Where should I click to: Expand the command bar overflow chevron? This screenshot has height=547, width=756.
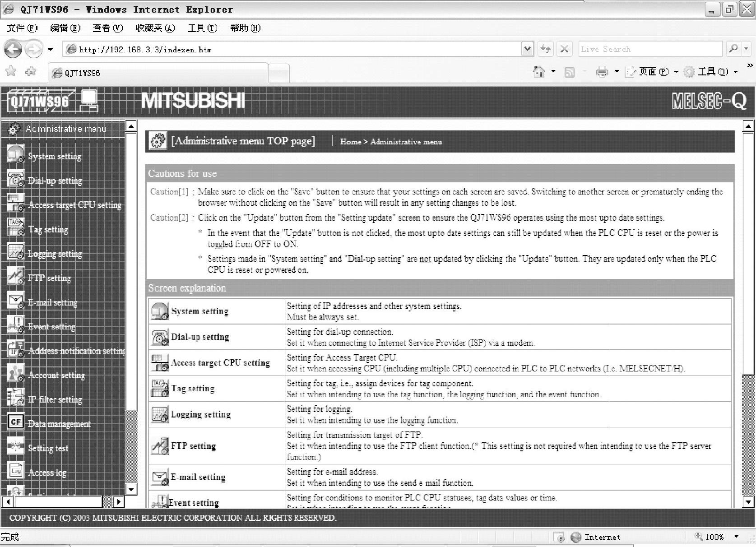tap(750, 66)
